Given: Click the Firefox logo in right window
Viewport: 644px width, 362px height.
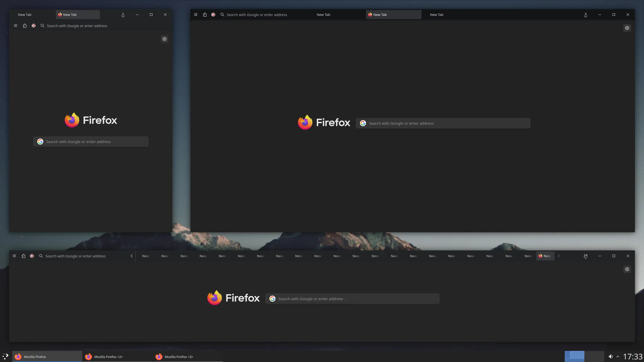Looking at the screenshot, I should (304, 122).
